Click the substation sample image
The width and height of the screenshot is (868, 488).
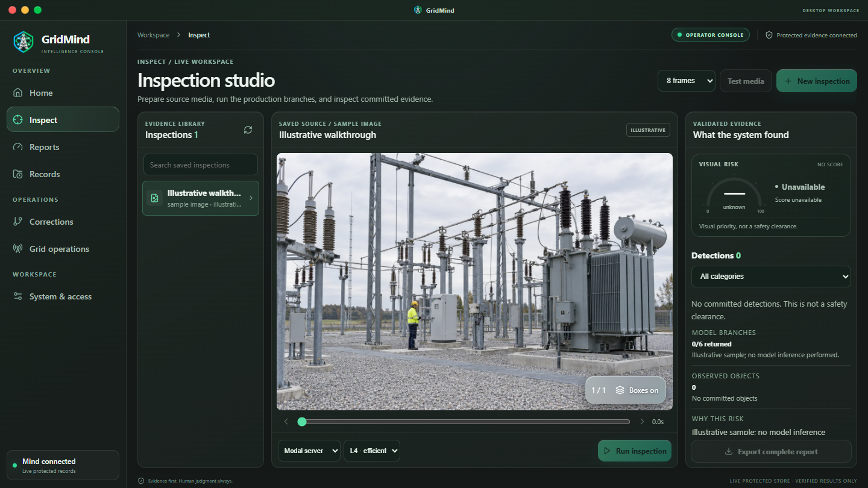point(474,281)
